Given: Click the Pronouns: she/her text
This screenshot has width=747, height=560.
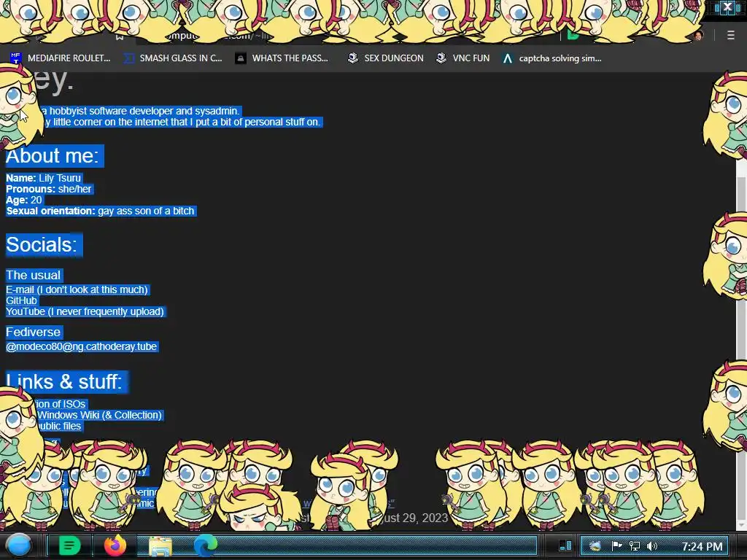Looking at the screenshot, I should point(49,189).
